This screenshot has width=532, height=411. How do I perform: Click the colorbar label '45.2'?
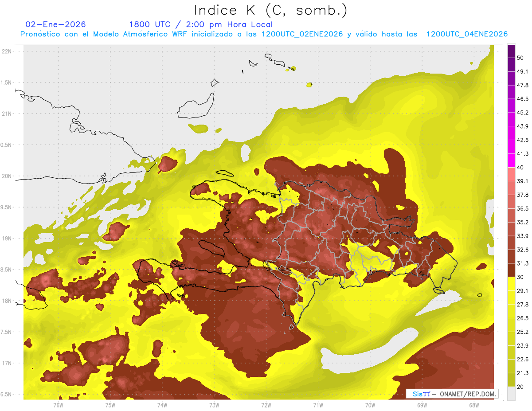522,113
